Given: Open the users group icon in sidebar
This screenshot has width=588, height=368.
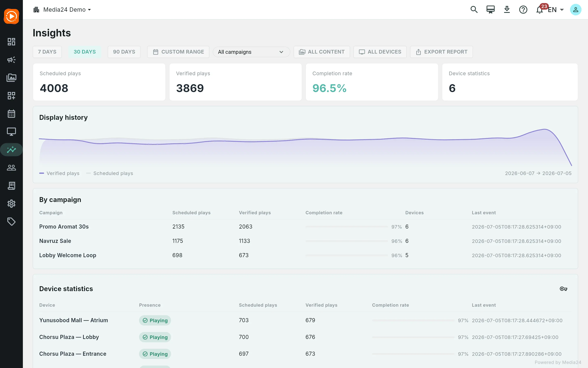Looking at the screenshot, I should click(11, 168).
